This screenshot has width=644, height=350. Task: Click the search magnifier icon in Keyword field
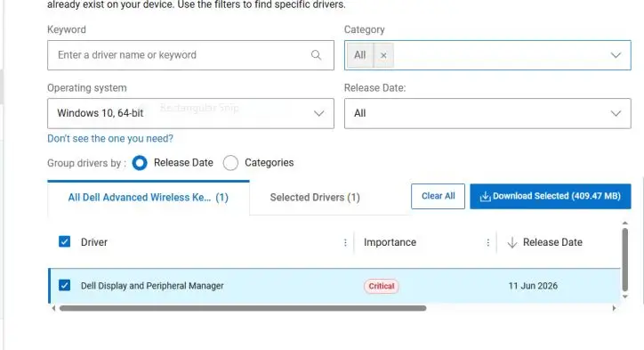316,55
